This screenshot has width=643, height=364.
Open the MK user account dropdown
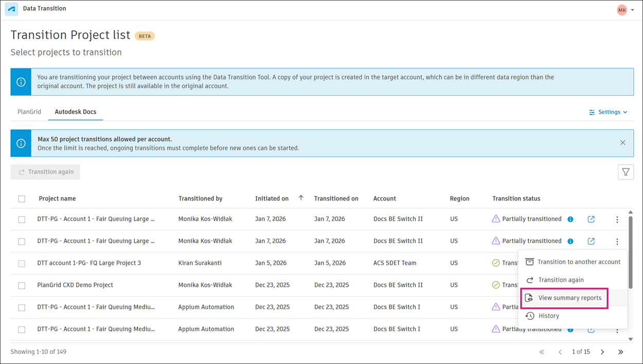point(626,10)
